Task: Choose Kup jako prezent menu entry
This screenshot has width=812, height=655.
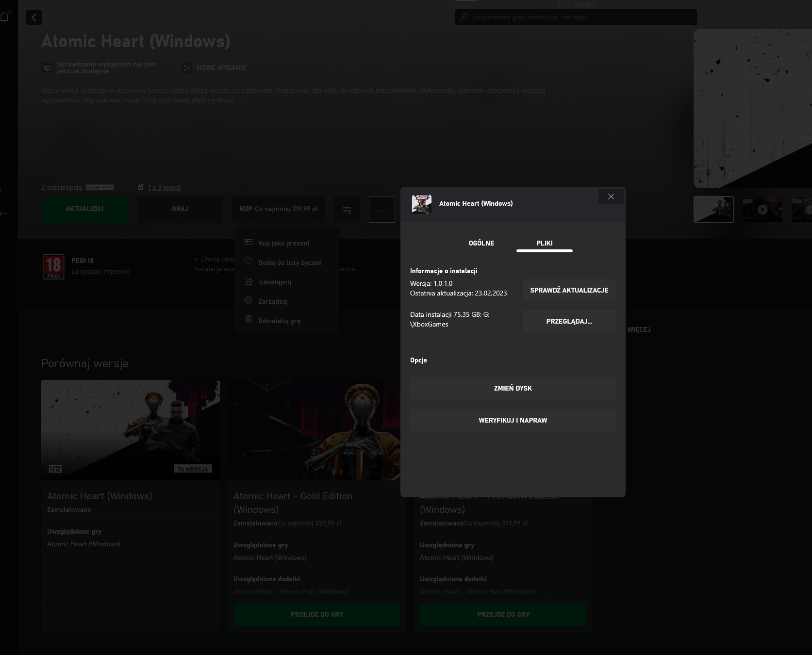Action: point(283,243)
